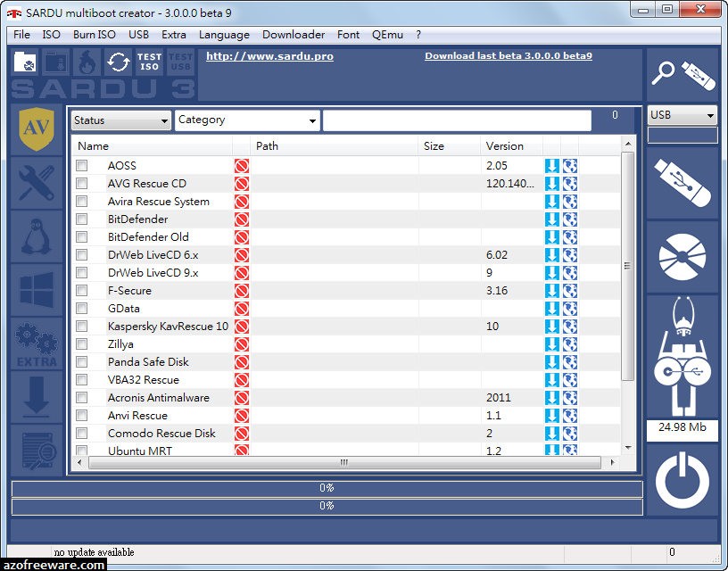Check the Zillya checkbox
The height and width of the screenshot is (571, 728).
tap(82, 343)
